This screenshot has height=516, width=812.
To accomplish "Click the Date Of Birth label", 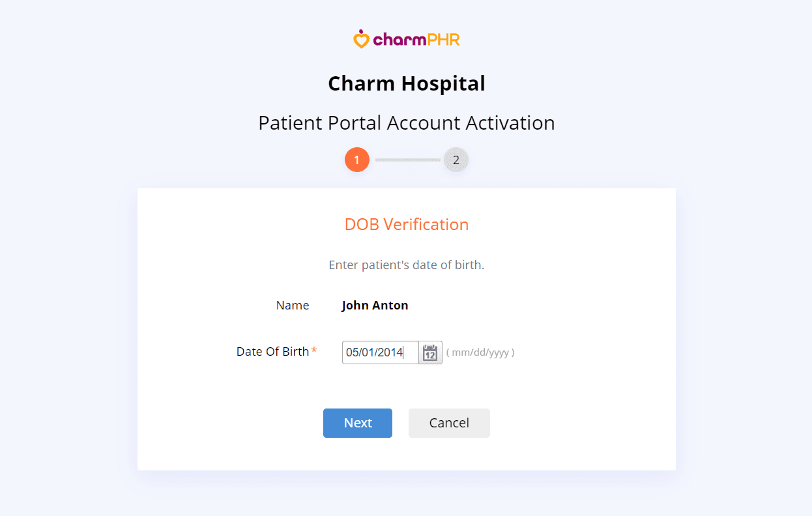I will tap(271, 351).
